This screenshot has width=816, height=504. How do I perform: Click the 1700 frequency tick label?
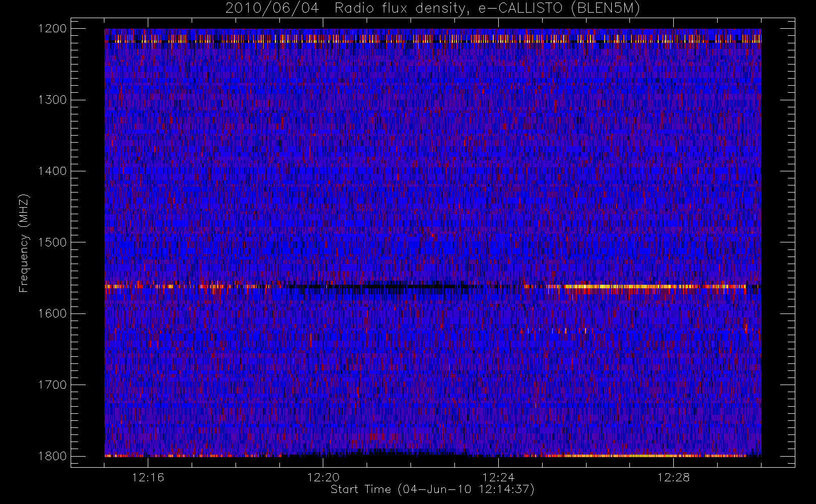point(52,385)
